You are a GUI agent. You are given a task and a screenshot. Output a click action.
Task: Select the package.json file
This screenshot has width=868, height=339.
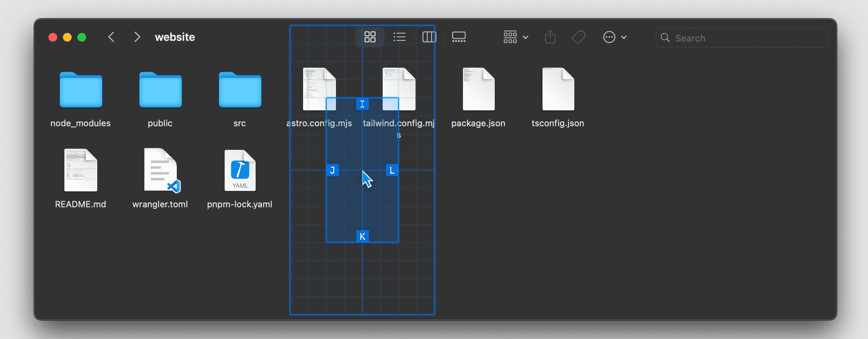coord(478,89)
